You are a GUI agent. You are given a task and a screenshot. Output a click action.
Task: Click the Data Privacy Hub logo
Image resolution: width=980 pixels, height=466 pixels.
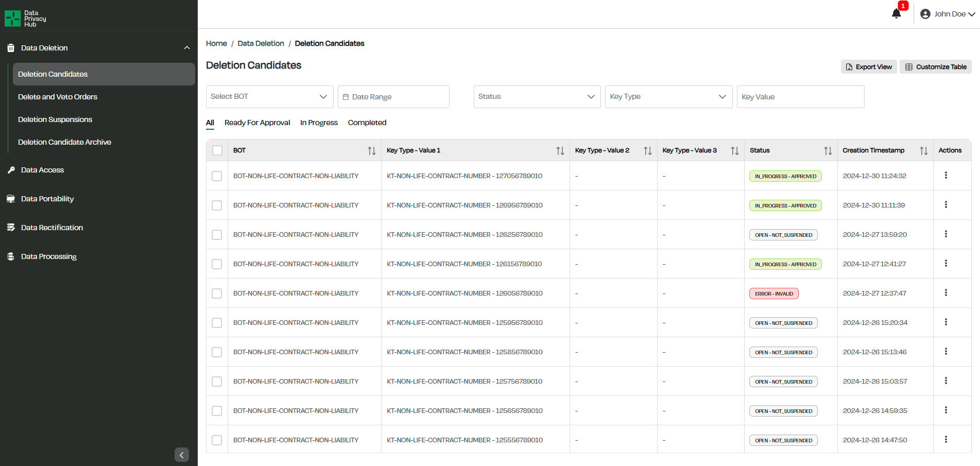[25, 19]
